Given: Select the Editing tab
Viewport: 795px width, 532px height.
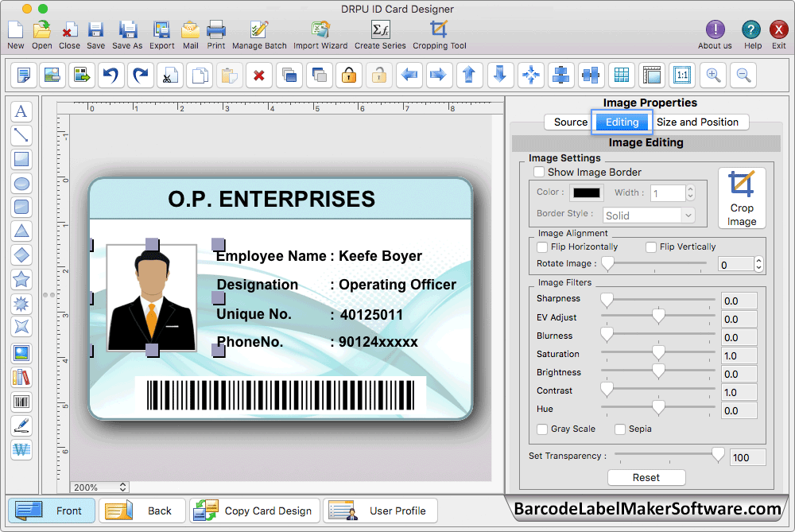Looking at the screenshot, I should point(622,122).
